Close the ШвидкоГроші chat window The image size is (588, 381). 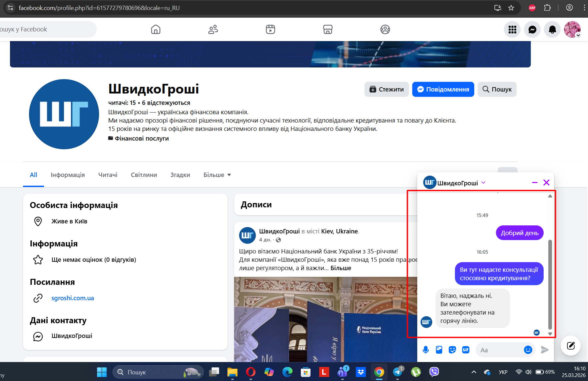click(546, 182)
